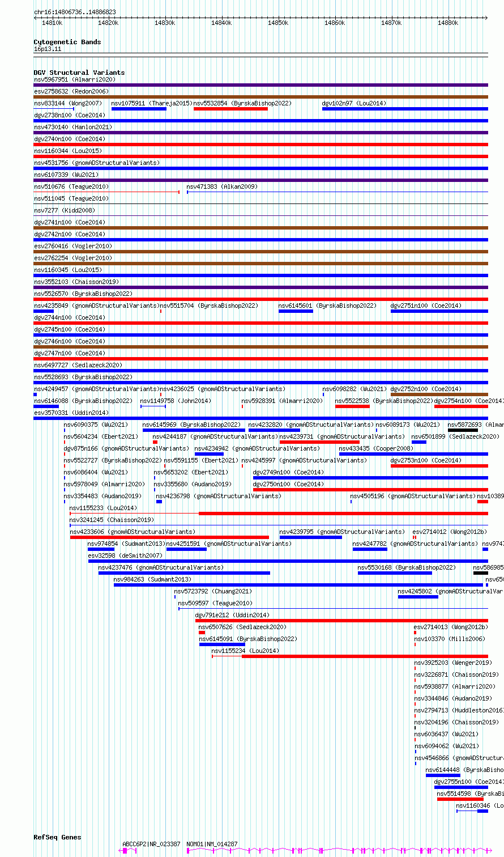This screenshot has width=504, height=857.
Task: Open dgv875n166 (gnomADStructuralVariants) variant
Action: (126, 449)
